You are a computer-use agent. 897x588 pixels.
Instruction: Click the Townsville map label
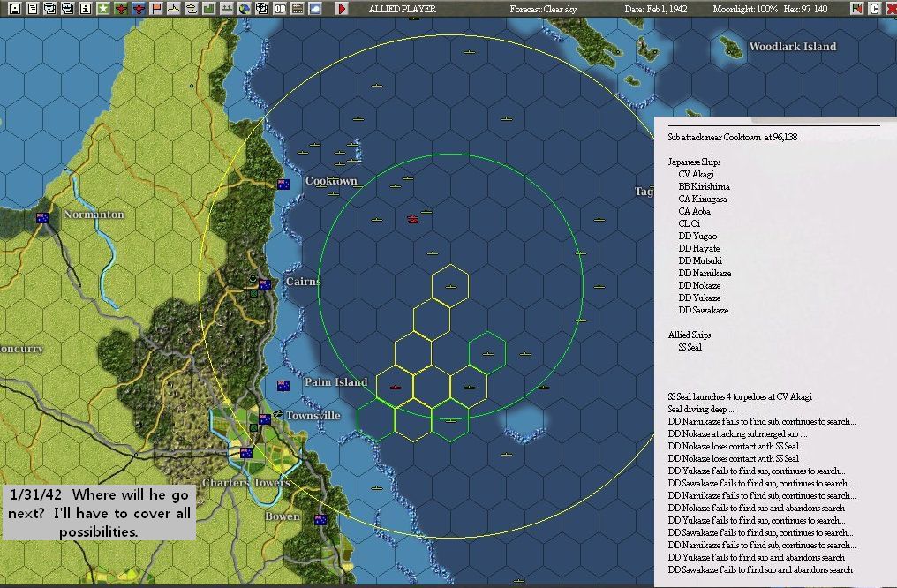(313, 416)
